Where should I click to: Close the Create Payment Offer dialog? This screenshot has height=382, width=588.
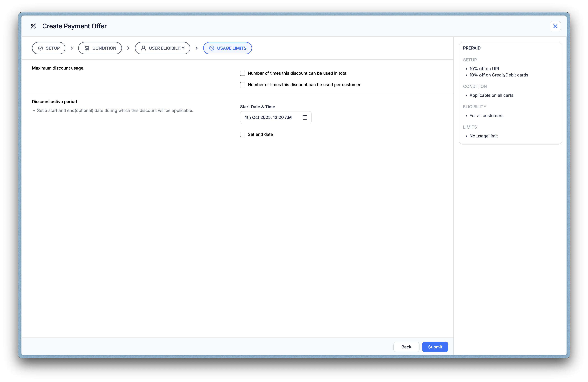coord(555,26)
